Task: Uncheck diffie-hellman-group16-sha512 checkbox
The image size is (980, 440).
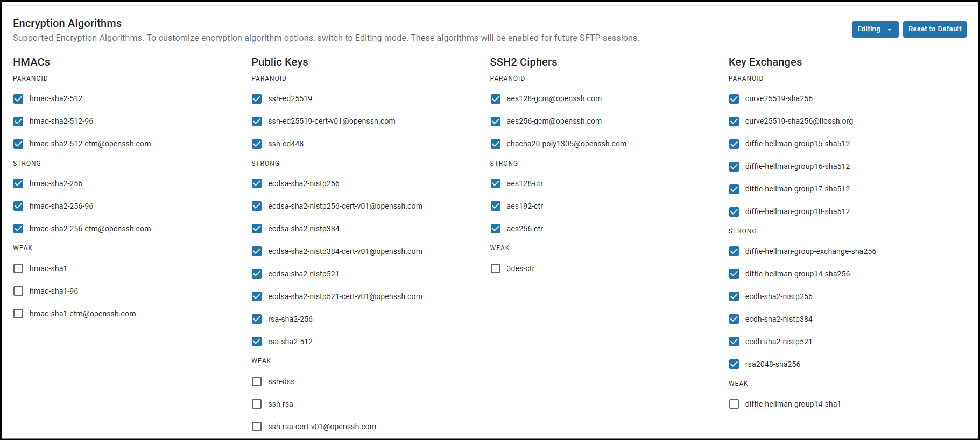Action: 734,167
